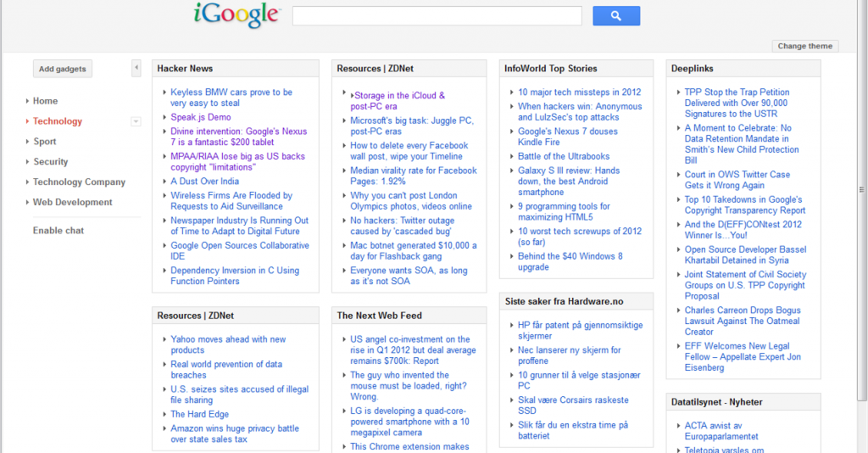
Task: Click the blue magnifier search button
Action: pyautogui.click(x=615, y=16)
